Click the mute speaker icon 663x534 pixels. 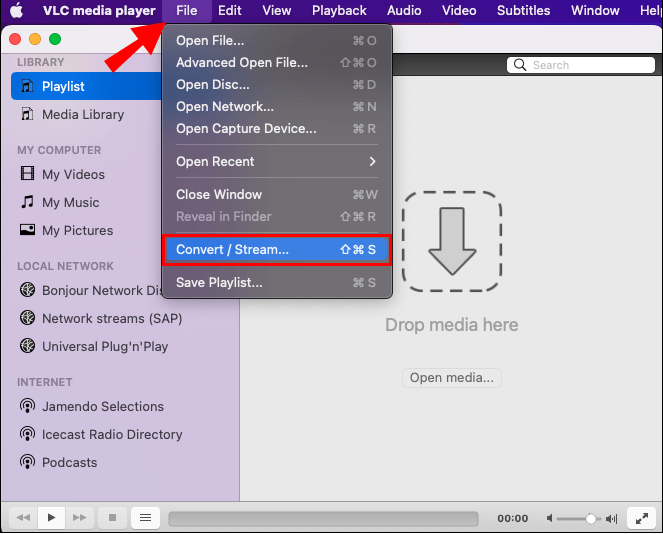(549, 518)
